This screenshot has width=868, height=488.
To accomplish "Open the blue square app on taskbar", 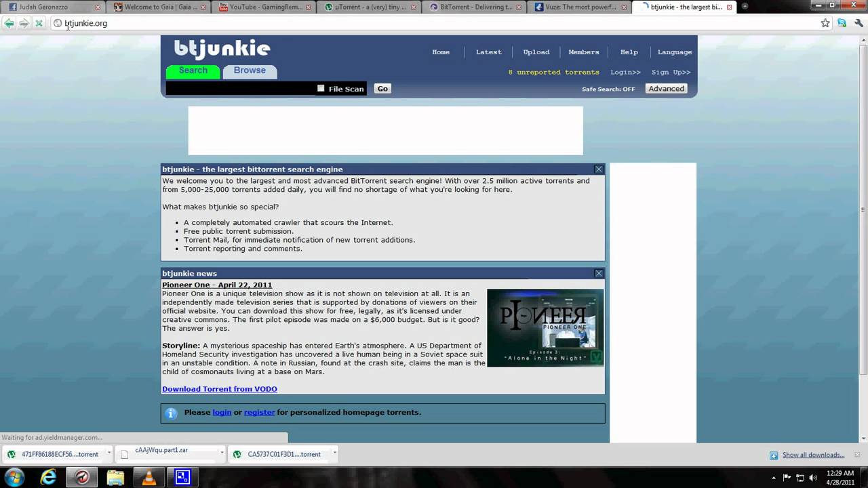I will [182, 477].
